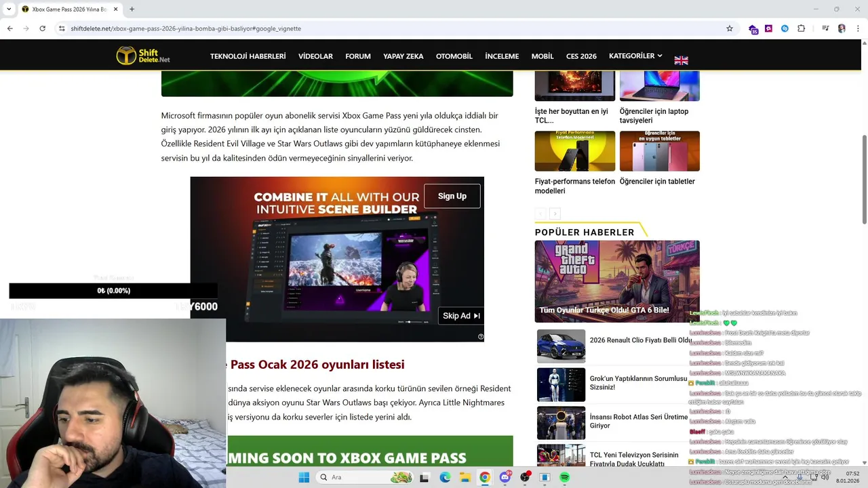
Task: Open MOBİL menu item
Action: coord(542,56)
